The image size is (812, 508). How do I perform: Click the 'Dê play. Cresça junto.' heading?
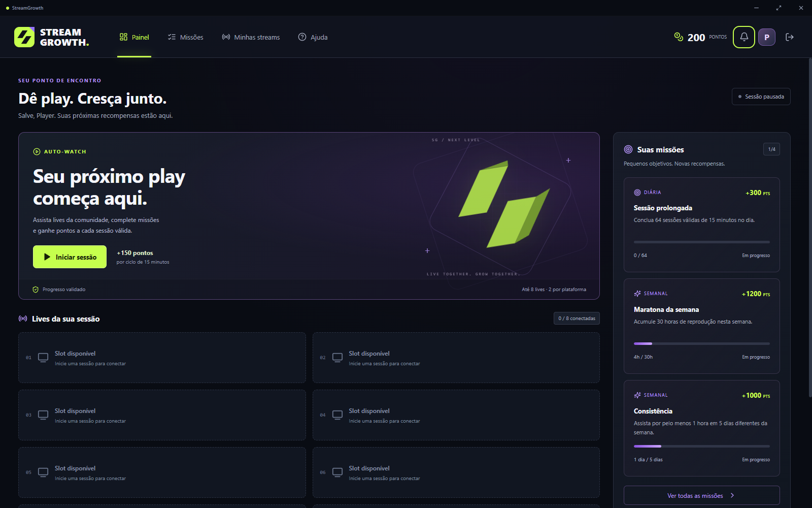[x=92, y=99]
